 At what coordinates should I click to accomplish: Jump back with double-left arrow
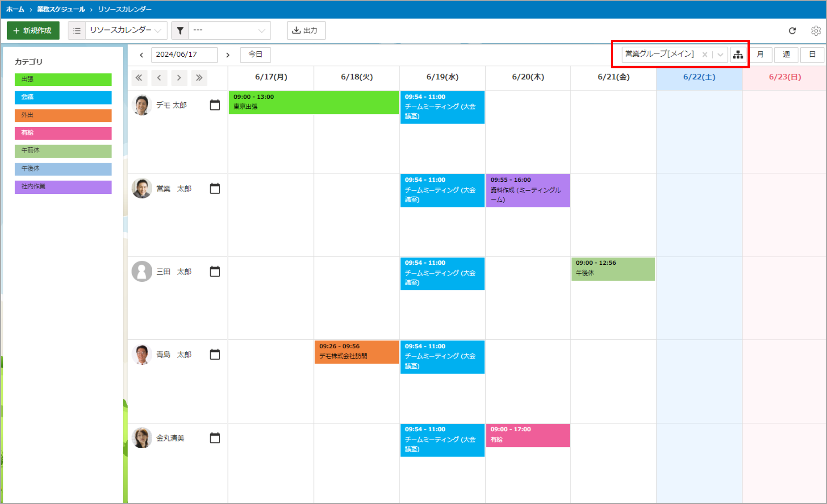tap(139, 78)
